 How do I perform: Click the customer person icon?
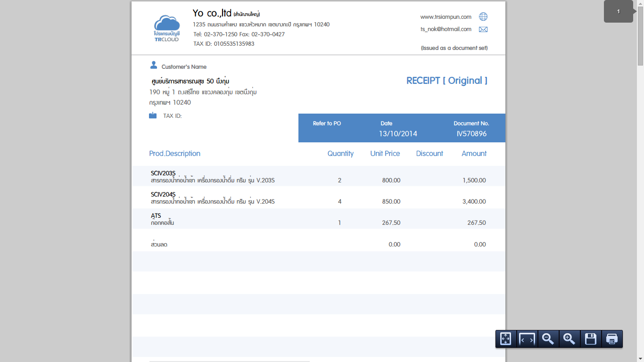pos(154,65)
